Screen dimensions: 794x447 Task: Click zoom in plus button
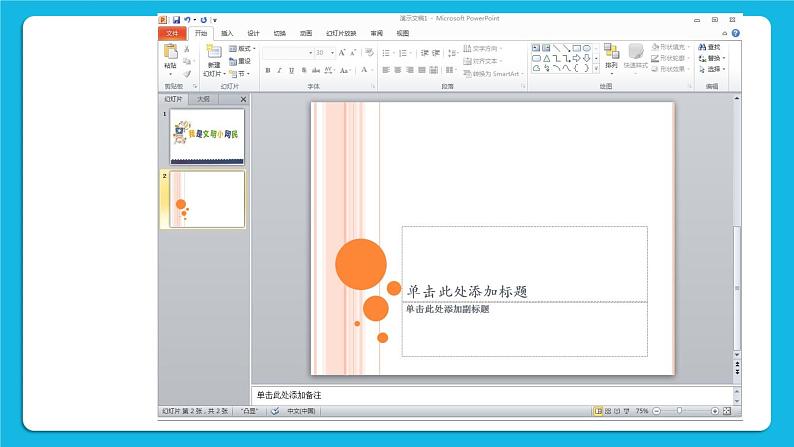(x=715, y=411)
